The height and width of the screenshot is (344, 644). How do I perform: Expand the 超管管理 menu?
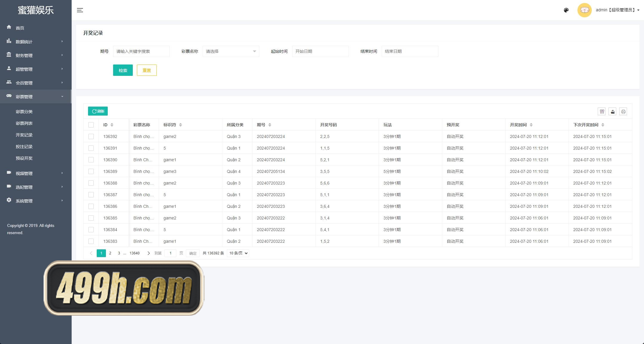coord(36,69)
